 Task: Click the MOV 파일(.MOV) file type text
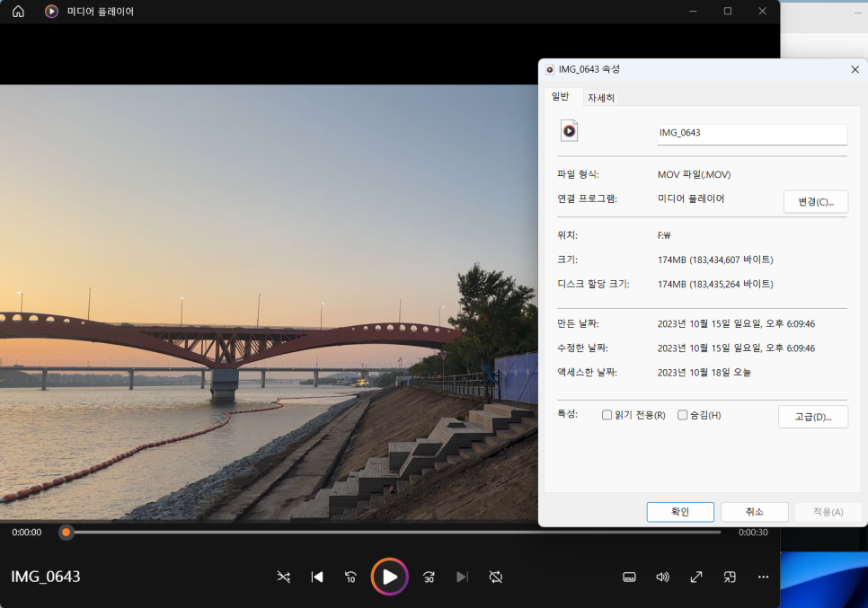(695, 174)
